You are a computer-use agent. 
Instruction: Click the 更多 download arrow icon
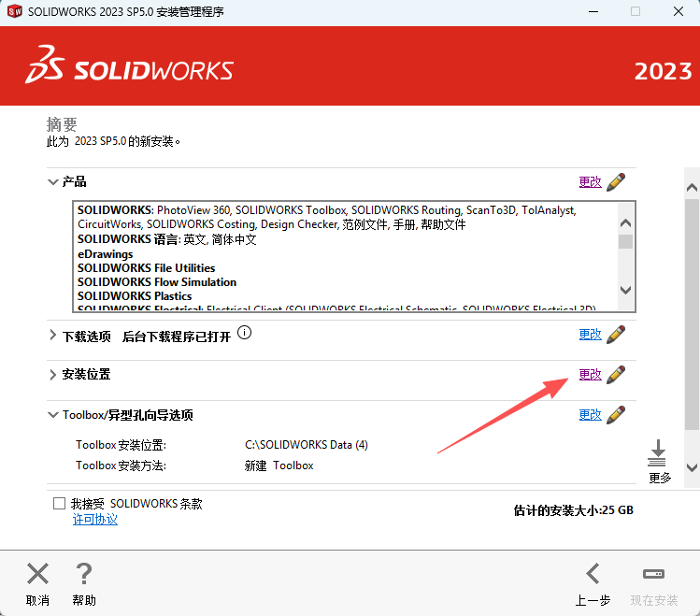tap(657, 453)
